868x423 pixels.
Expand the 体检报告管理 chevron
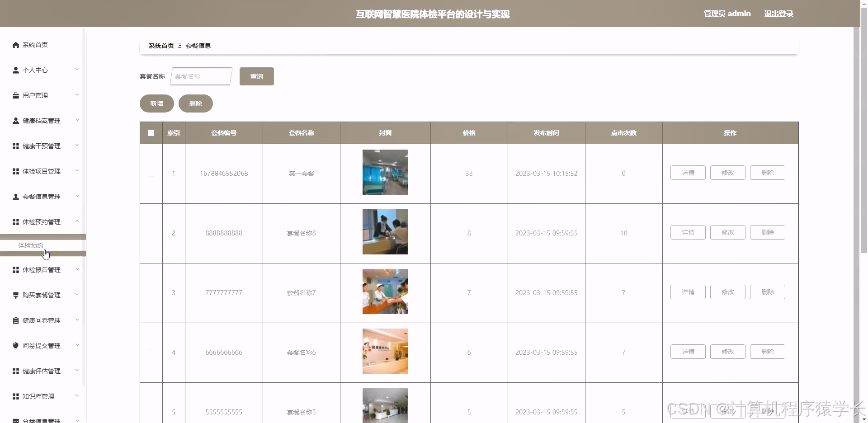(77, 269)
